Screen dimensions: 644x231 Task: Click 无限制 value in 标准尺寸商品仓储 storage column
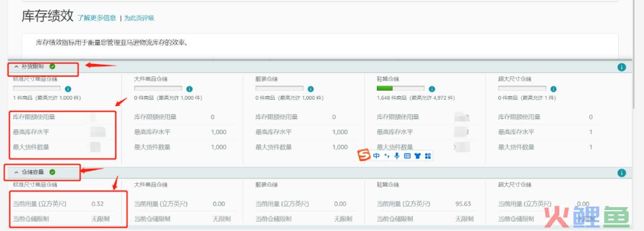click(x=100, y=219)
